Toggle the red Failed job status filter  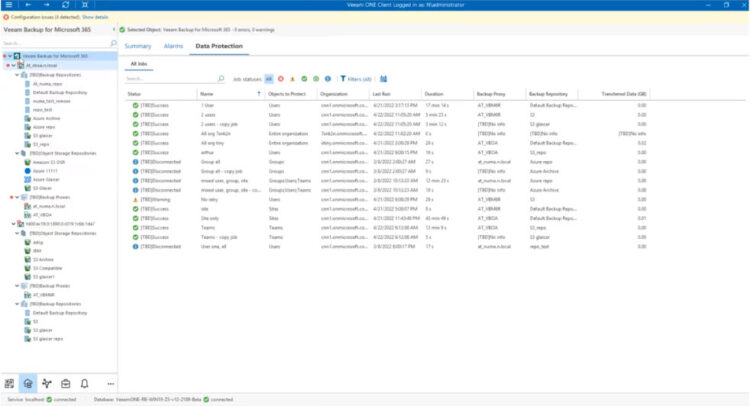click(281, 79)
